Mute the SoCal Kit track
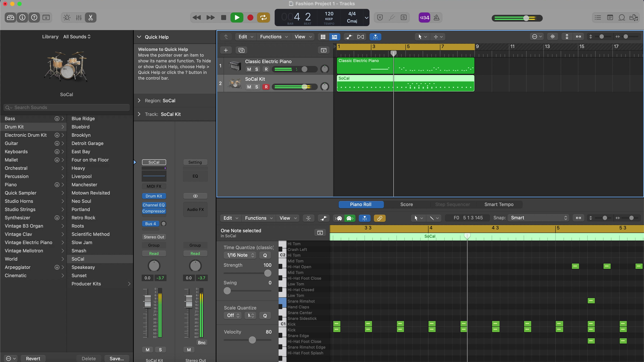The width and height of the screenshot is (644, 362). coord(249,87)
